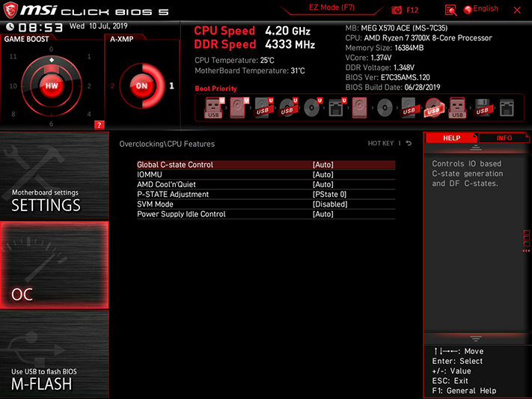Change SVM Mode [Disabled] value
This screenshot has width=532, height=399.
click(x=330, y=204)
